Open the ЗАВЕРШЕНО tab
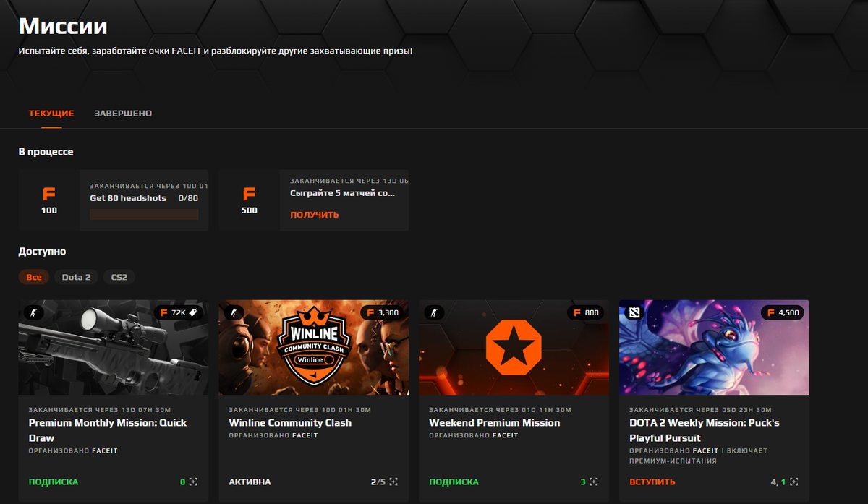The image size is (868, 504). (x=123, y=114)
